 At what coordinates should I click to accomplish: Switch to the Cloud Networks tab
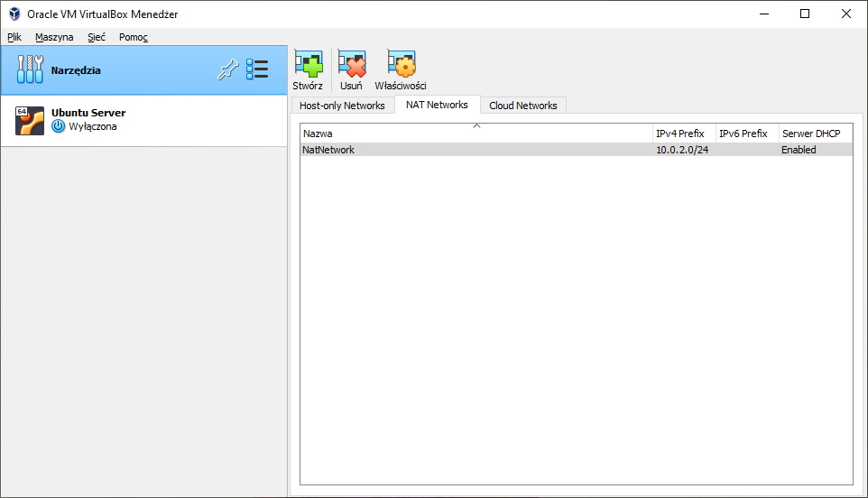tap(522, 106)
